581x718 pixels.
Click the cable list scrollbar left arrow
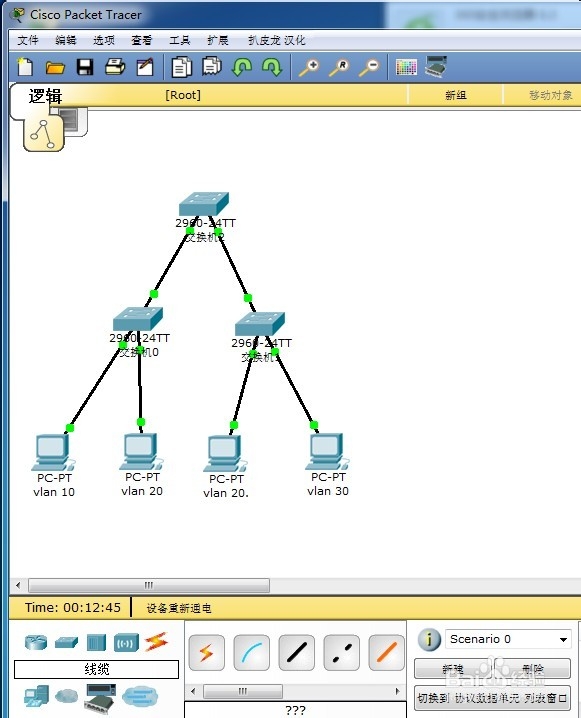pos(193,691)
